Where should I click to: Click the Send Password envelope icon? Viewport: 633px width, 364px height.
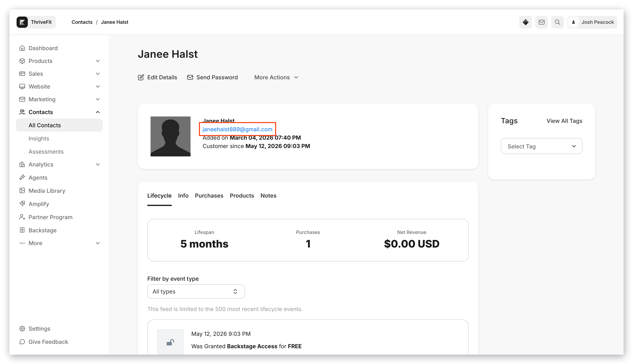190,77
